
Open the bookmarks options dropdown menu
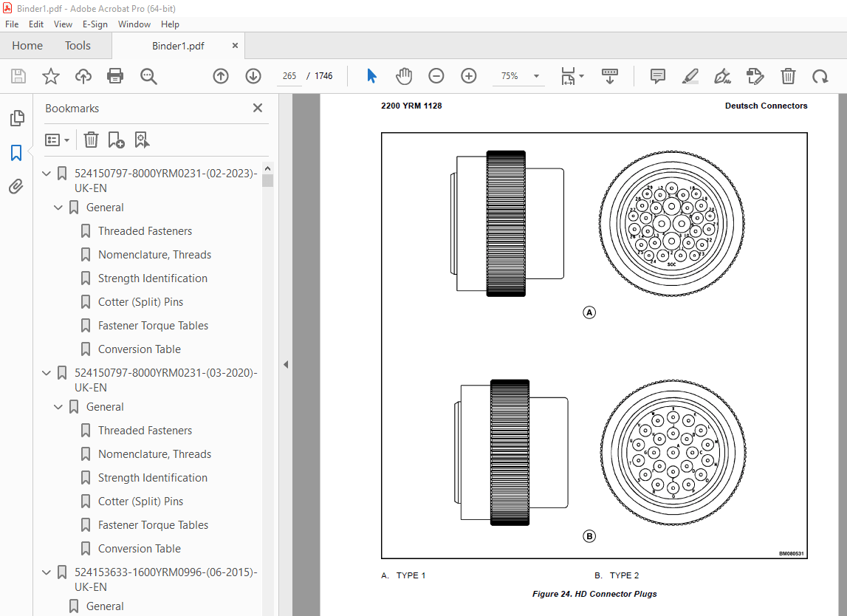(58, 140)
